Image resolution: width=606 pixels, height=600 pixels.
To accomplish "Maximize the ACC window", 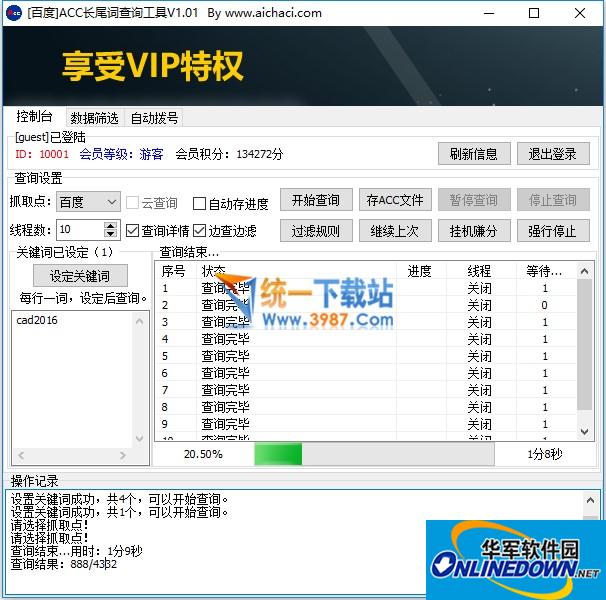I will coord(534,13).
